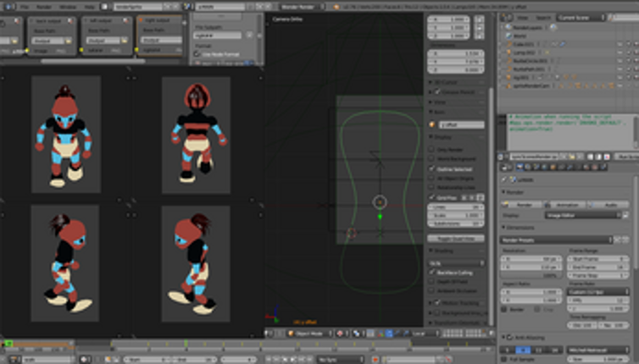The height and width of the screenshot is (364, 639).
Task: Toggle the Backface Culling checkbox
Action: coord(431,272)
